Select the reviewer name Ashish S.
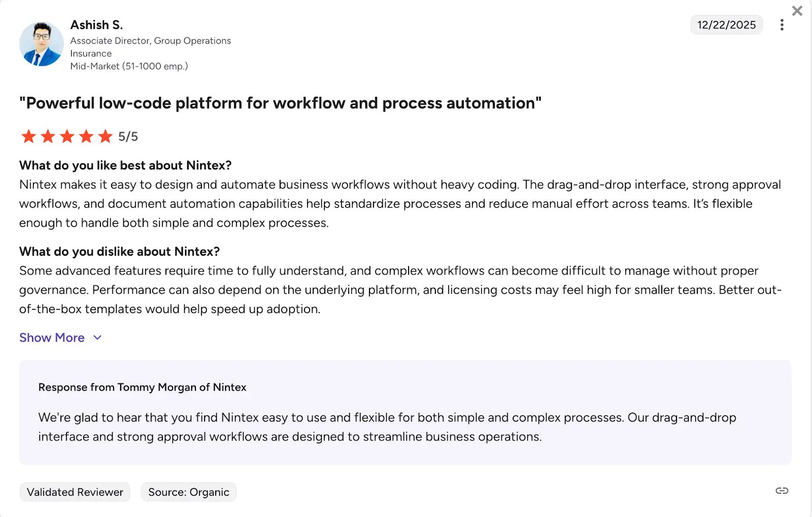This screenshot has height=517, width=812. tap(96, 25)
